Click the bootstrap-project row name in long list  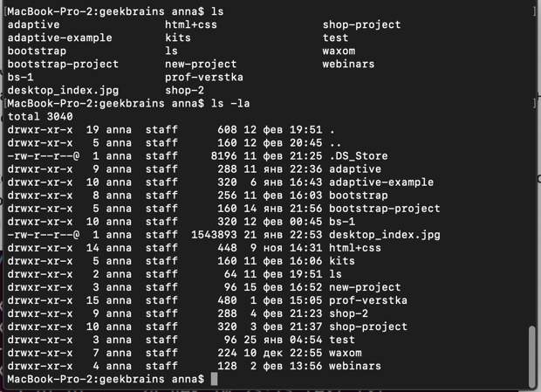384,209
